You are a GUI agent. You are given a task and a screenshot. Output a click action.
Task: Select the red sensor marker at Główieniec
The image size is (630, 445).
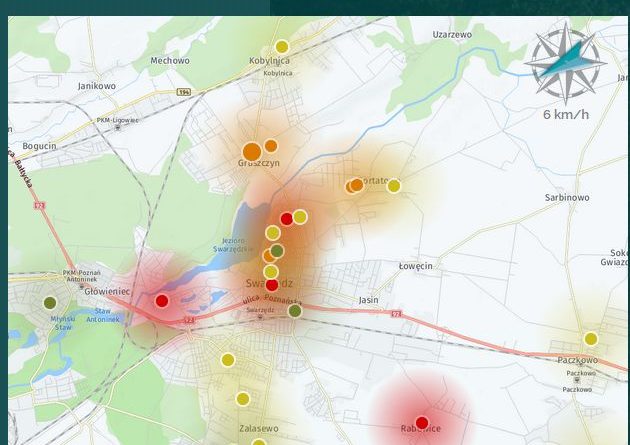(x=162, y=300)
